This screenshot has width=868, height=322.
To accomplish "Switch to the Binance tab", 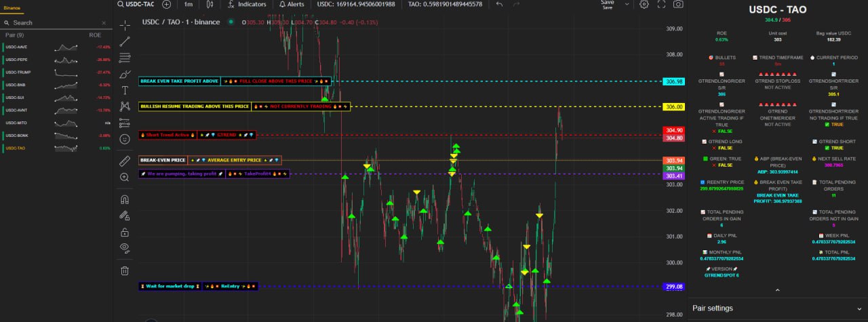I will [x=12, y=7].
